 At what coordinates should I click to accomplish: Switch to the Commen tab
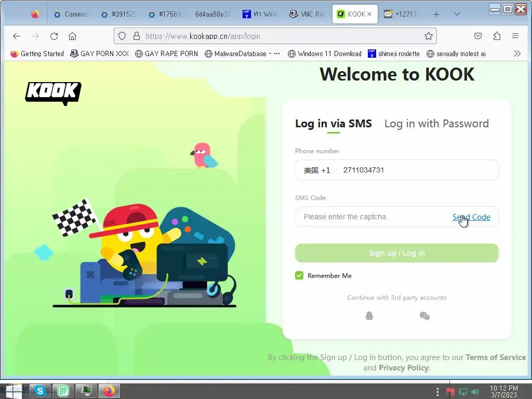[x=71, y=14]
